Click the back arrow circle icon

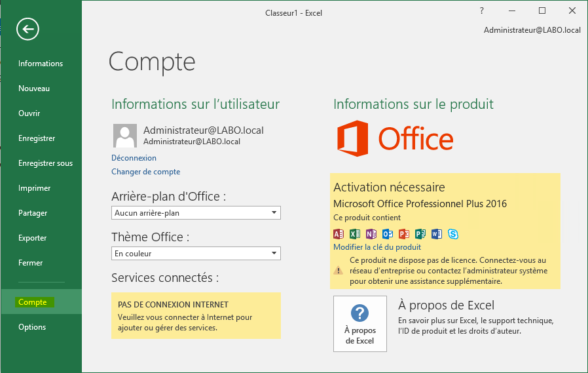[28, 29]
